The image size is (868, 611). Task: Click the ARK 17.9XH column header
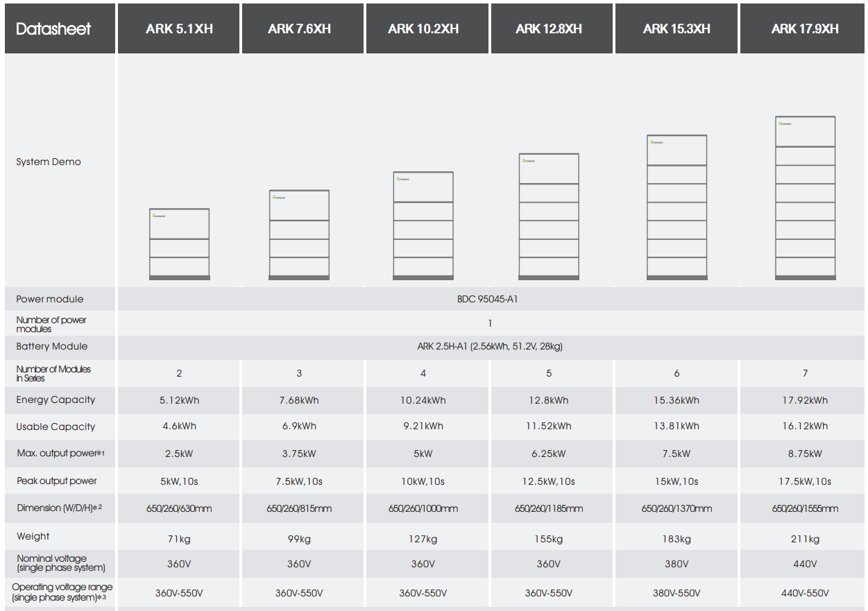coord(802,28)
